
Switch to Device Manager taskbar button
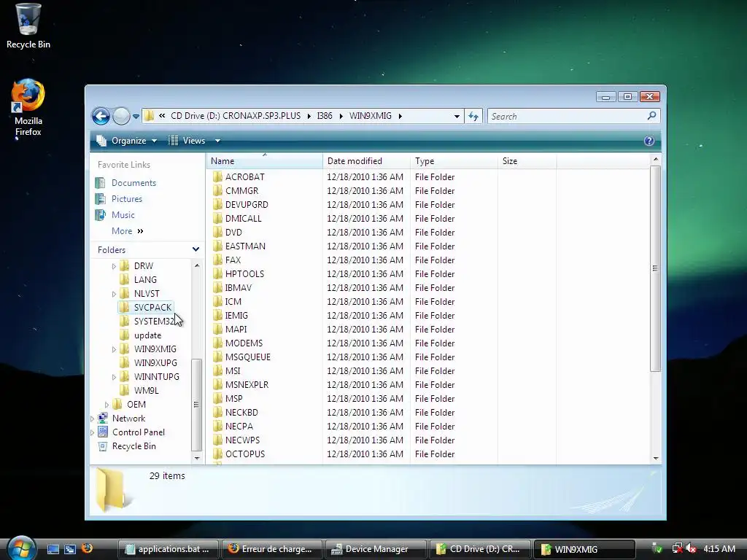pyautogui.click(x=376, y=549)
